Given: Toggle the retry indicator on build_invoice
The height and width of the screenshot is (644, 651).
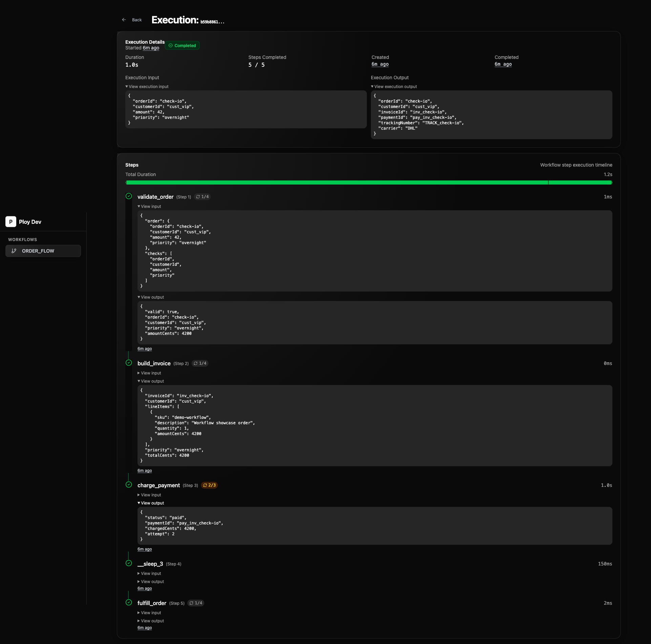Looking at the screenshot, I should point(199,363).
